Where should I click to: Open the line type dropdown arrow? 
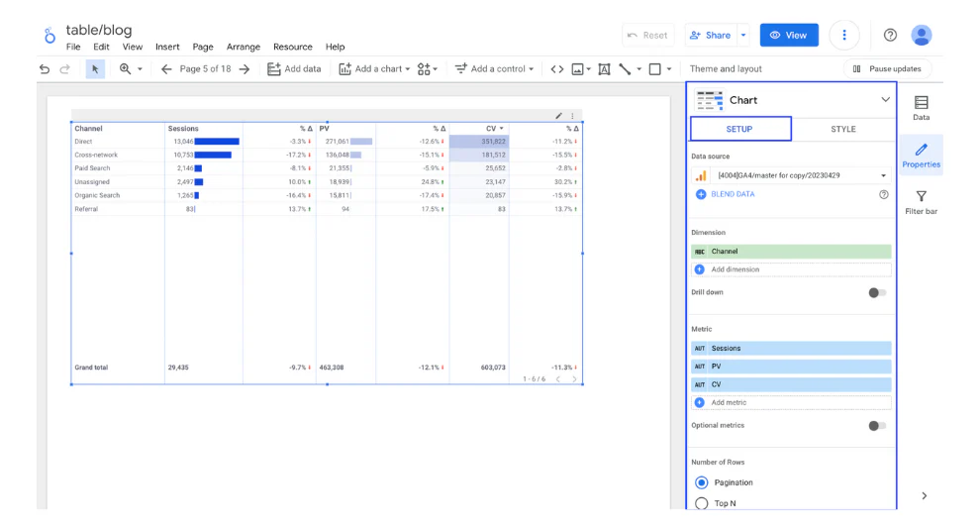638,68
